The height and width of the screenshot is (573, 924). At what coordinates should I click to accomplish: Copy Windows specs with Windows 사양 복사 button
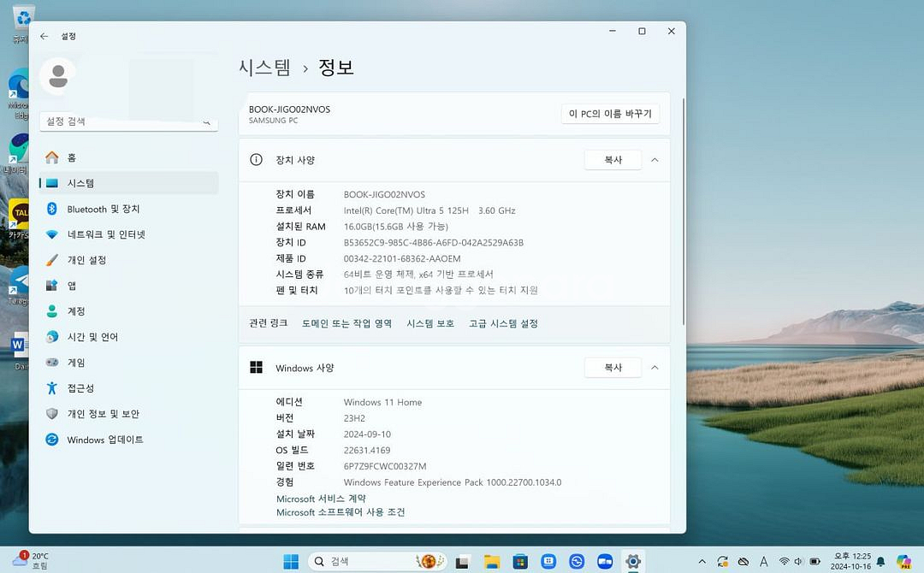(613, 368)
